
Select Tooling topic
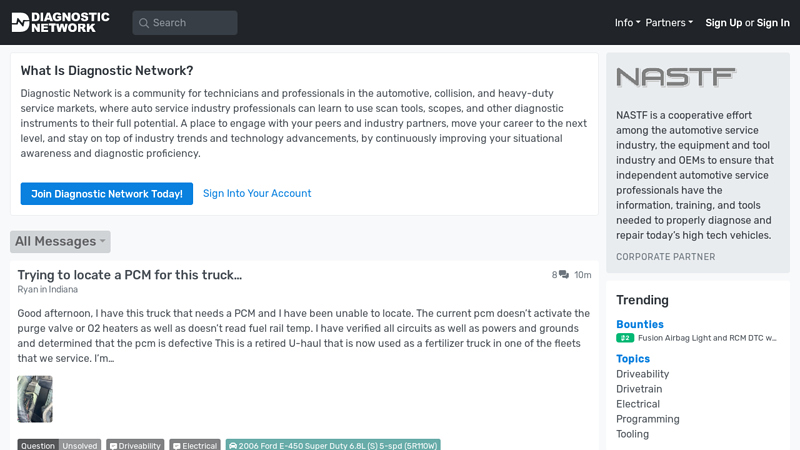point(632,434)
